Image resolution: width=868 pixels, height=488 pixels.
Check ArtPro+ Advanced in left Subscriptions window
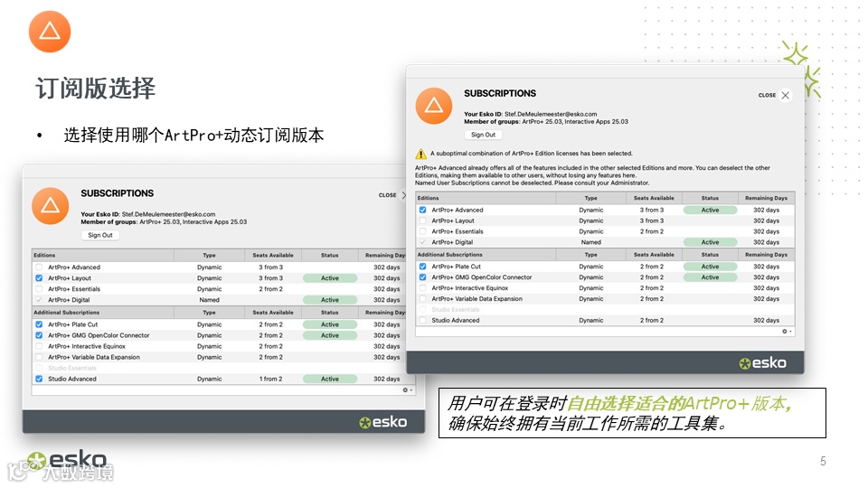(39, 267)
